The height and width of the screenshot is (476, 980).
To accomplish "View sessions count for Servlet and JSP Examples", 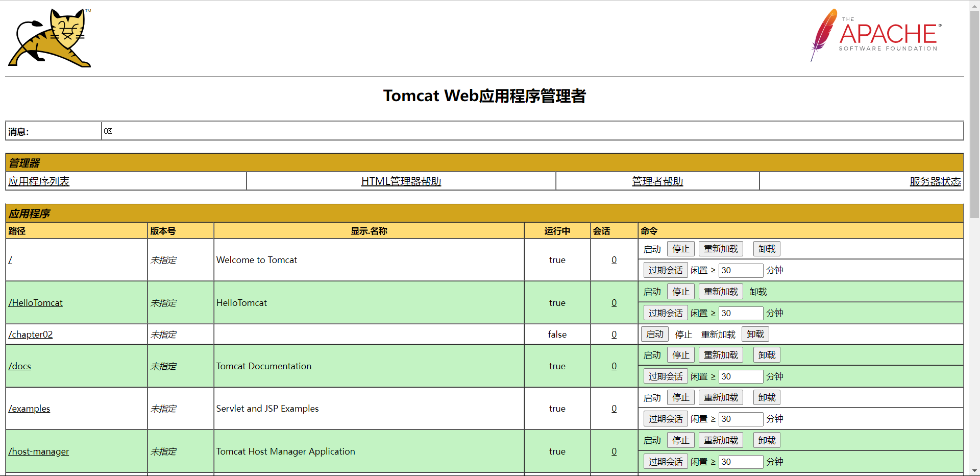I will click(614, 409).
